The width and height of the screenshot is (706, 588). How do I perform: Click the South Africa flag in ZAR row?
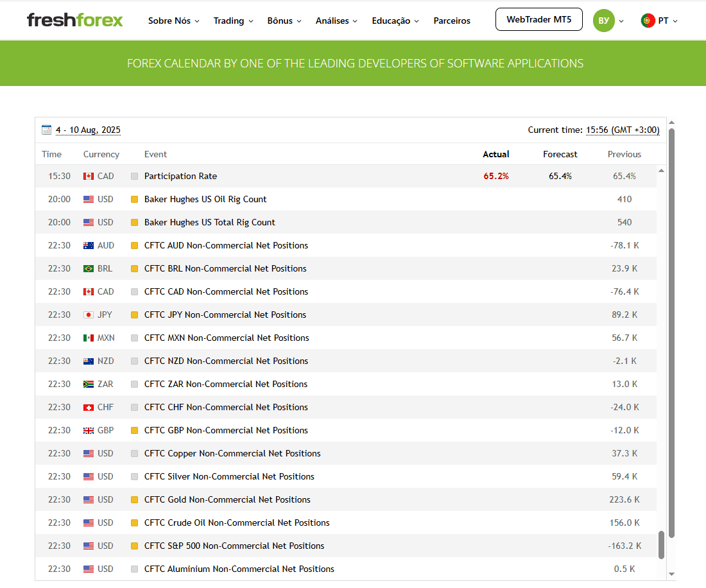89,384
